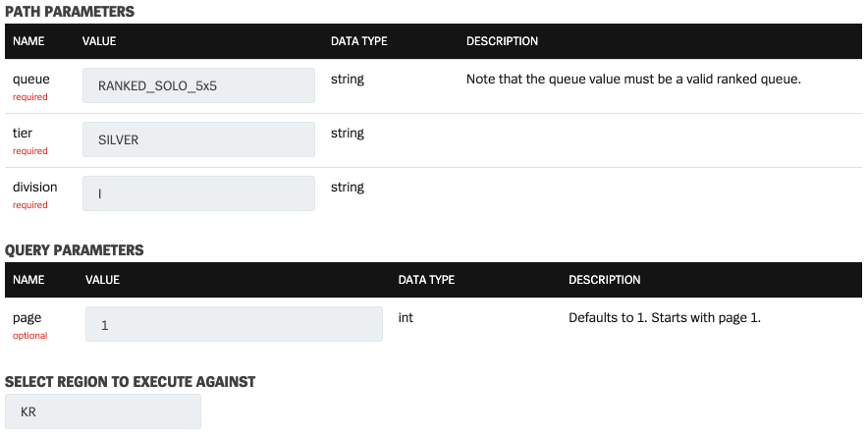Click DESCRIPTION header in Path Parameters table
Viewport: 868px width, 436px height.
(x=502, y=41)
